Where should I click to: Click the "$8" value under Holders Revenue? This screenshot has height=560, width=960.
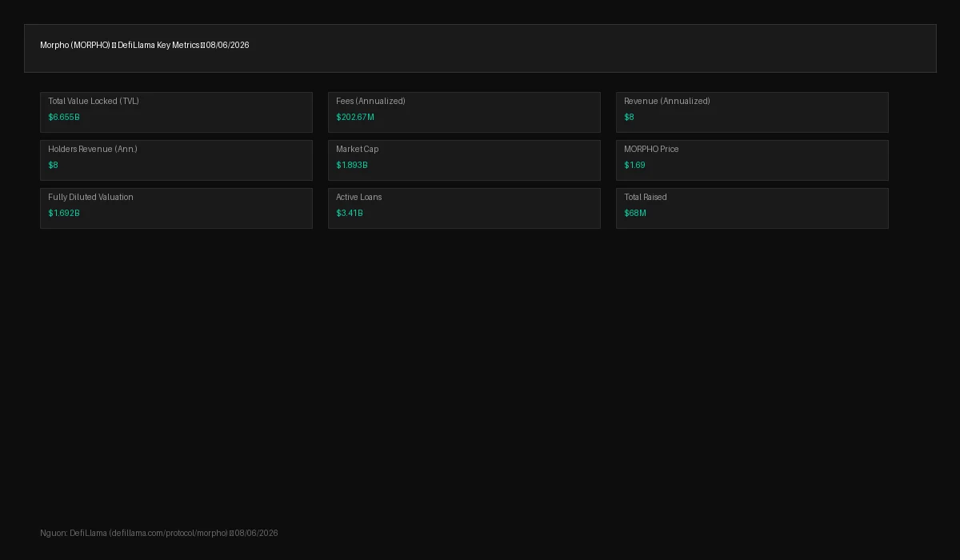[x=53, y=166]
